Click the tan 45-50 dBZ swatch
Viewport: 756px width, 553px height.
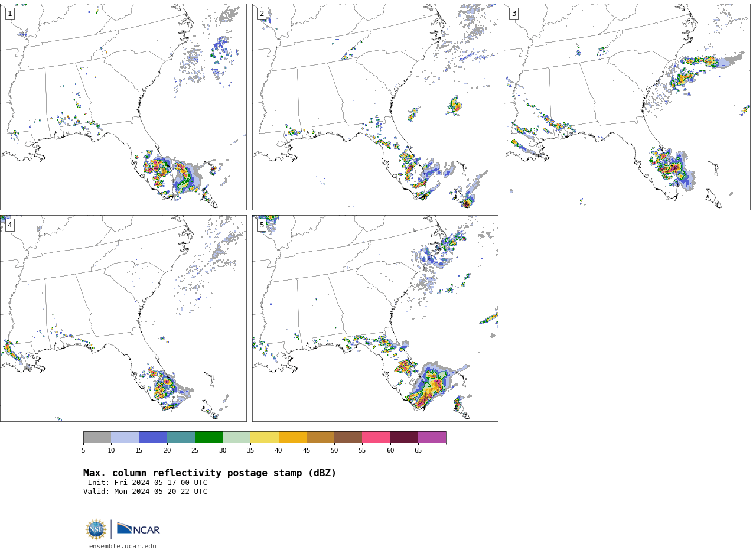320,437
